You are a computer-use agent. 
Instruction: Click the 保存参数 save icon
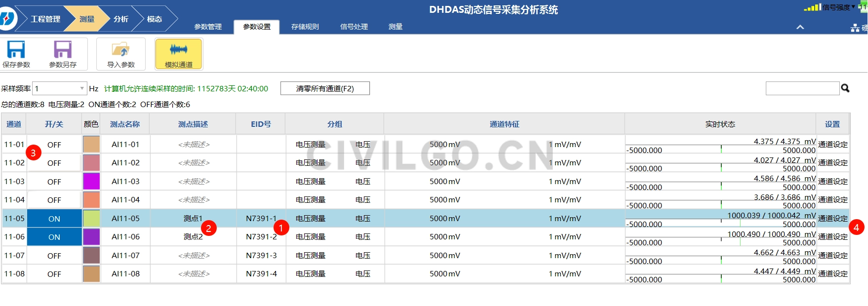click(x=16, y=50)
